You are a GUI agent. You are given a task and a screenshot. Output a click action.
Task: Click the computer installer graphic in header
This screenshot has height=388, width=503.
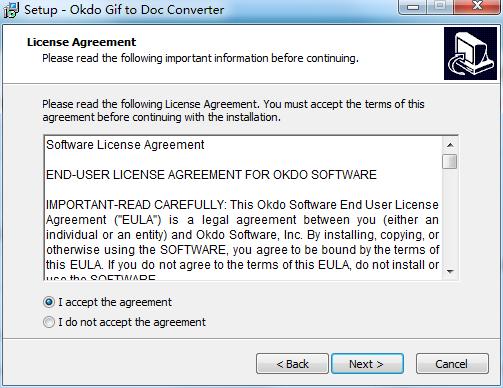(x=470, y=54)
